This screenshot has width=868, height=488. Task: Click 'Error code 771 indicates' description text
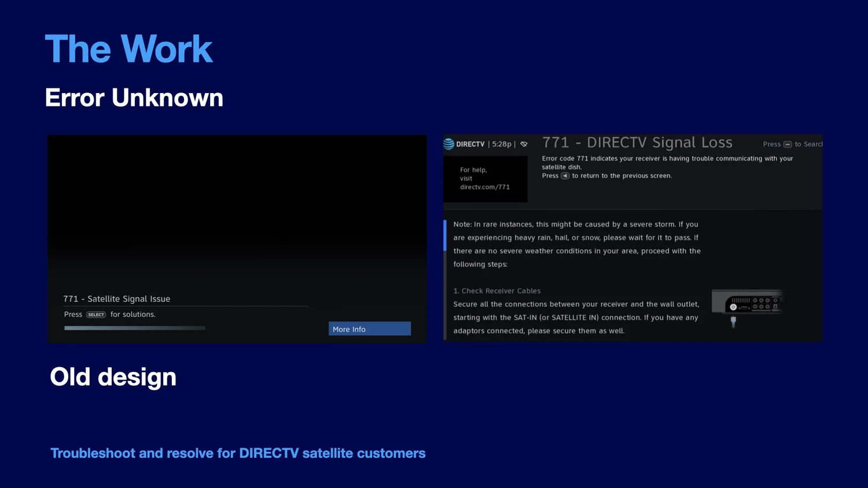point(667,162)
